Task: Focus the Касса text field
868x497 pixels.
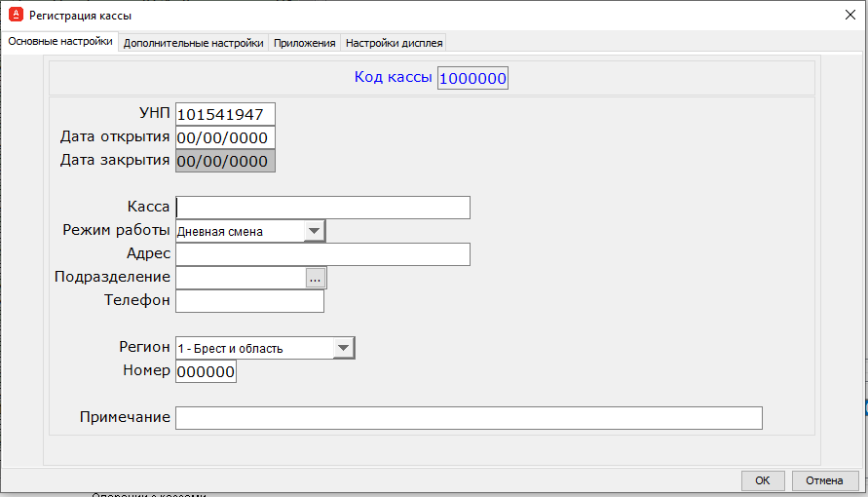Action: coord(322,208)
